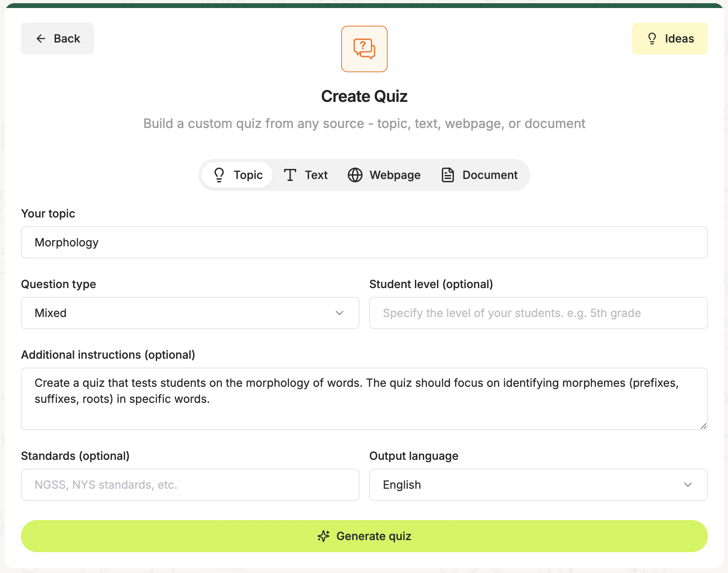Click the 'Question type' label
This screenshot has height=573, width=728.
pyautogui.click(x=59, y=284)
